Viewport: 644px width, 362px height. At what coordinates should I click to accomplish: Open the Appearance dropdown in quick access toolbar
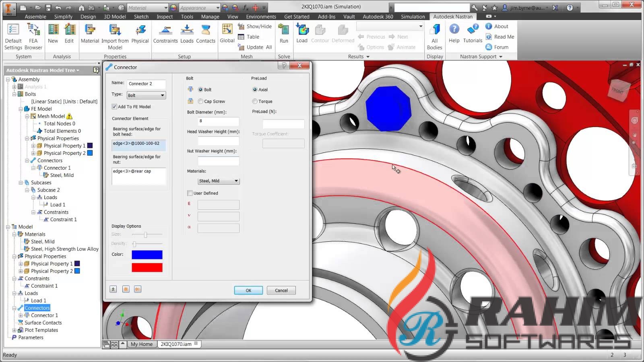coord(200,8)
